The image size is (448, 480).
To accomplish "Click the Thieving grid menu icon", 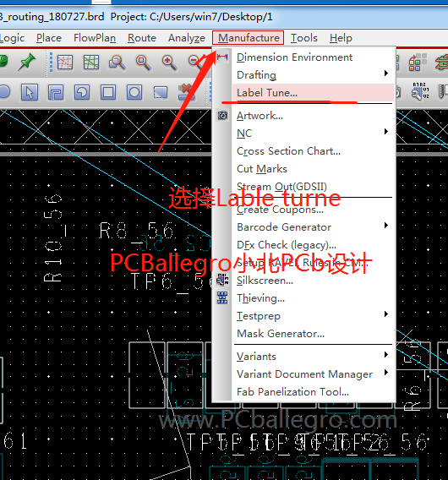I will (x=222, y=297).
